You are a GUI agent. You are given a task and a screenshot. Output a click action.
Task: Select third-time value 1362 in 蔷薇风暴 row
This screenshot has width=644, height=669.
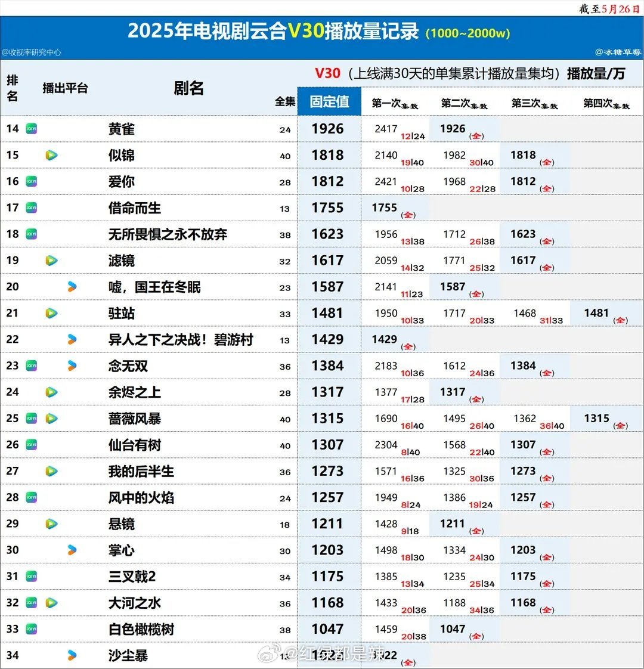(525, 419)
